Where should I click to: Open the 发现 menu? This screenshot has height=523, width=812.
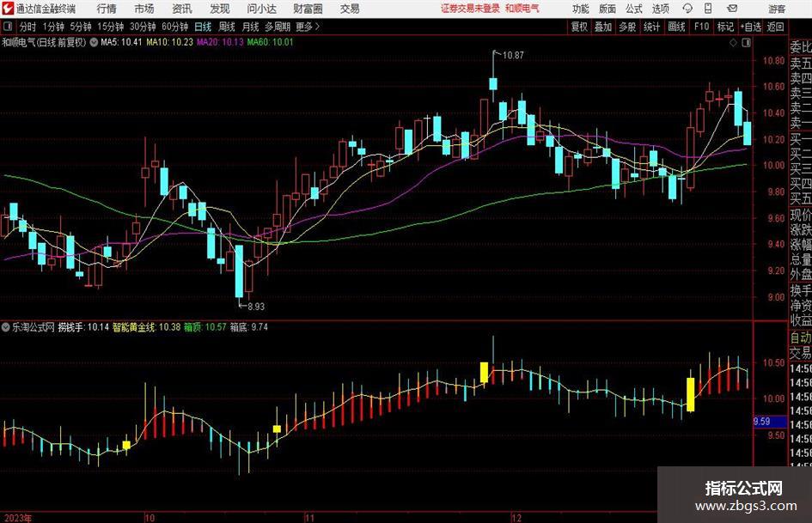(220, 9)
